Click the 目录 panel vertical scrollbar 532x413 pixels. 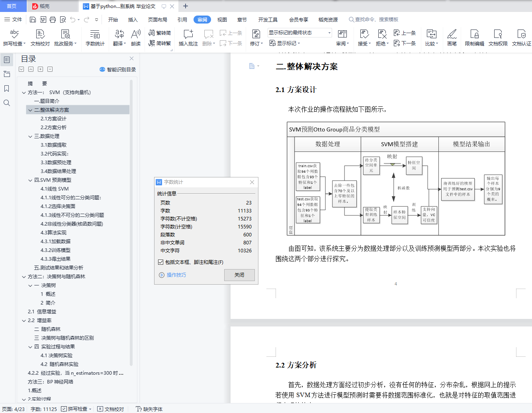131,223
